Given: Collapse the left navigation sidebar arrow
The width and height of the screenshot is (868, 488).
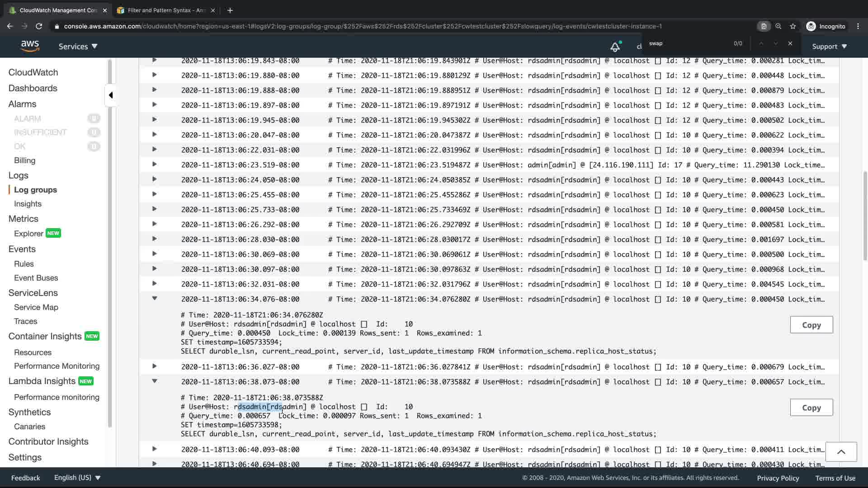Looking at the screenshot, I should click(111, 95).
